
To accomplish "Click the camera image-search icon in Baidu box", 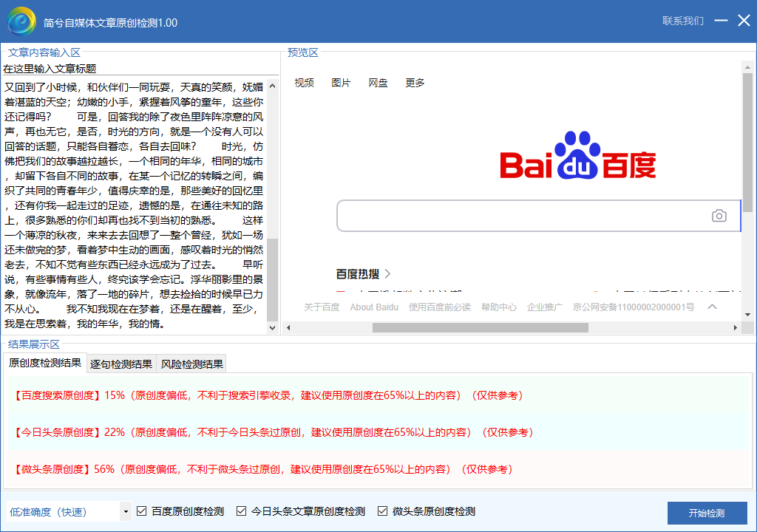I will 719,216.
